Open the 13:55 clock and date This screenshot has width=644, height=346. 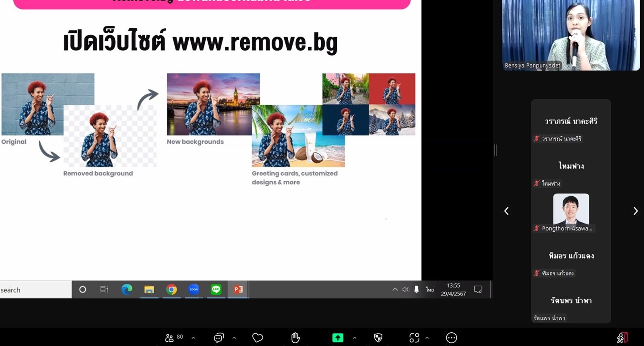(x=453, y=290)
